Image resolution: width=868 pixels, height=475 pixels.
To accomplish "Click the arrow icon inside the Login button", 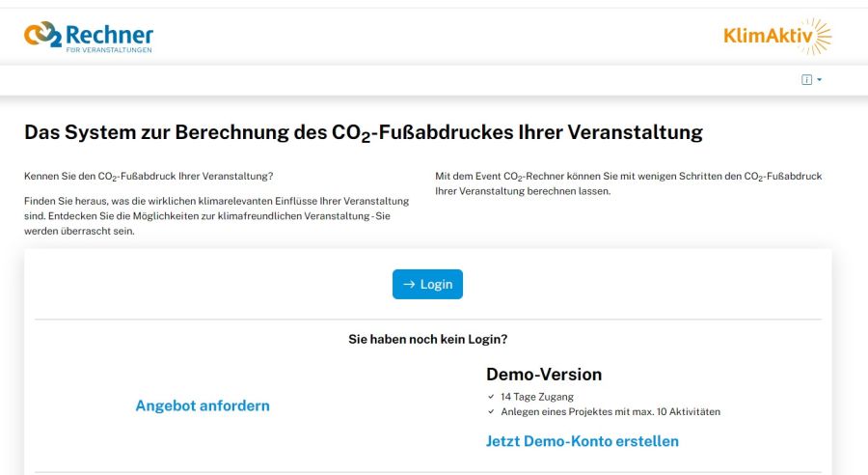I will (409, 285).
